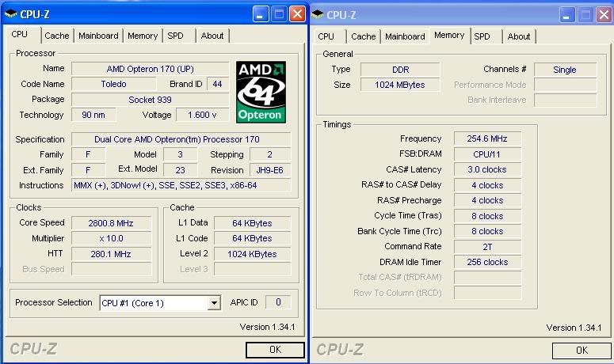Click the APIC ID value '0'
Viewport: 614px width, 364px height.
pos(278,302)
